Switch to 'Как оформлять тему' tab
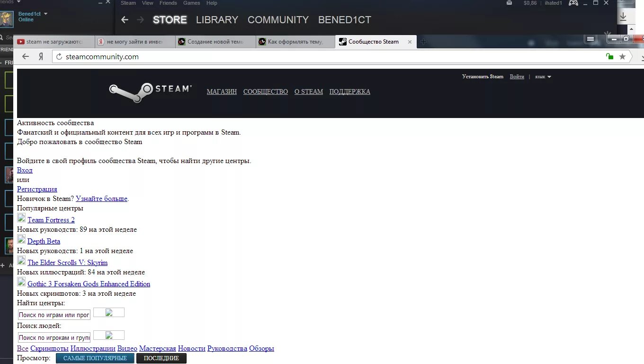 click(x=295, y=42)
